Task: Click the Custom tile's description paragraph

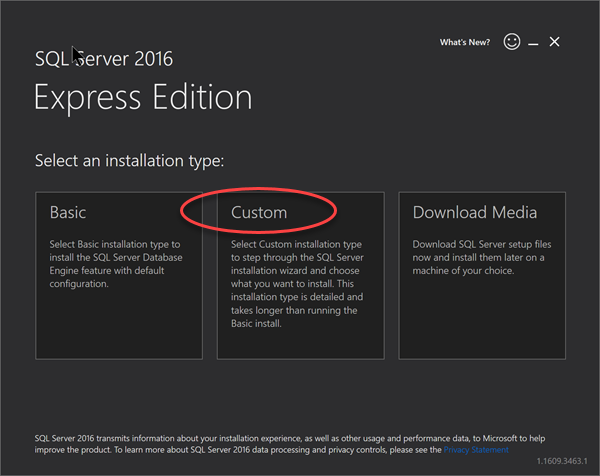Action: tap(297, 284)
